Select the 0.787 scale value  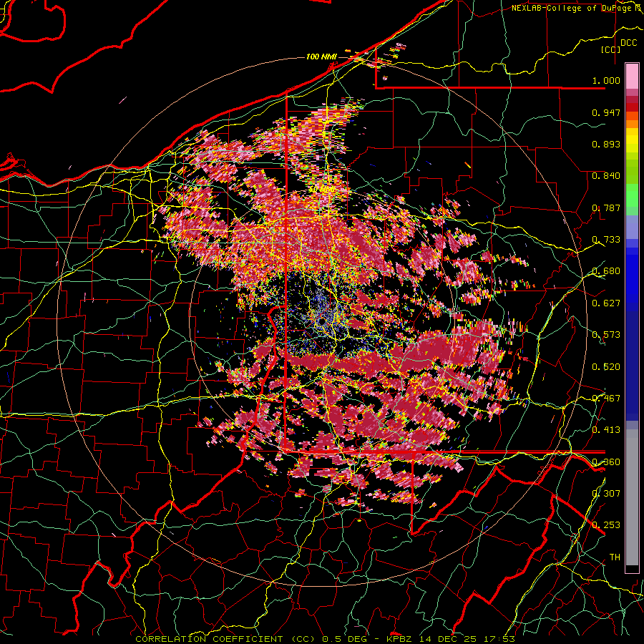606,208
